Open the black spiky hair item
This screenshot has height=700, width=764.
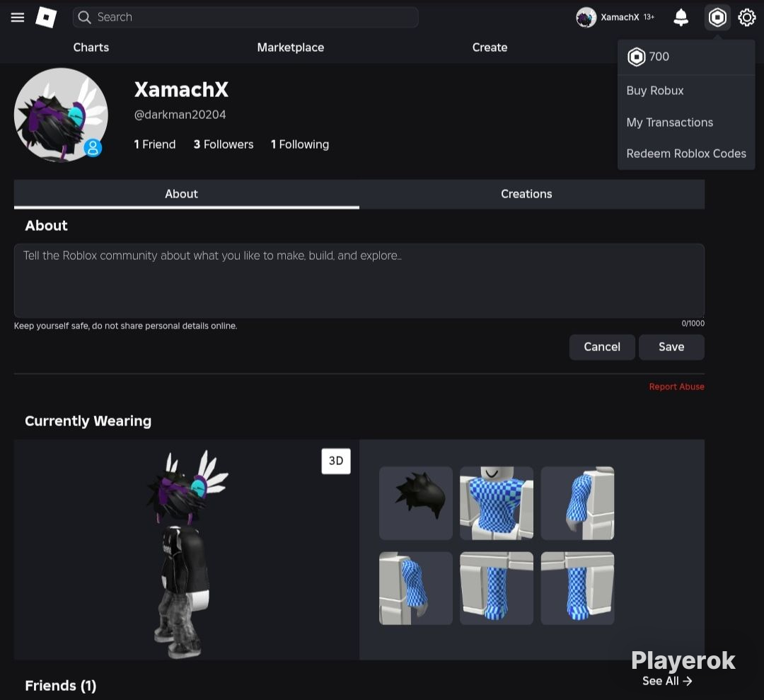[416, 503]
